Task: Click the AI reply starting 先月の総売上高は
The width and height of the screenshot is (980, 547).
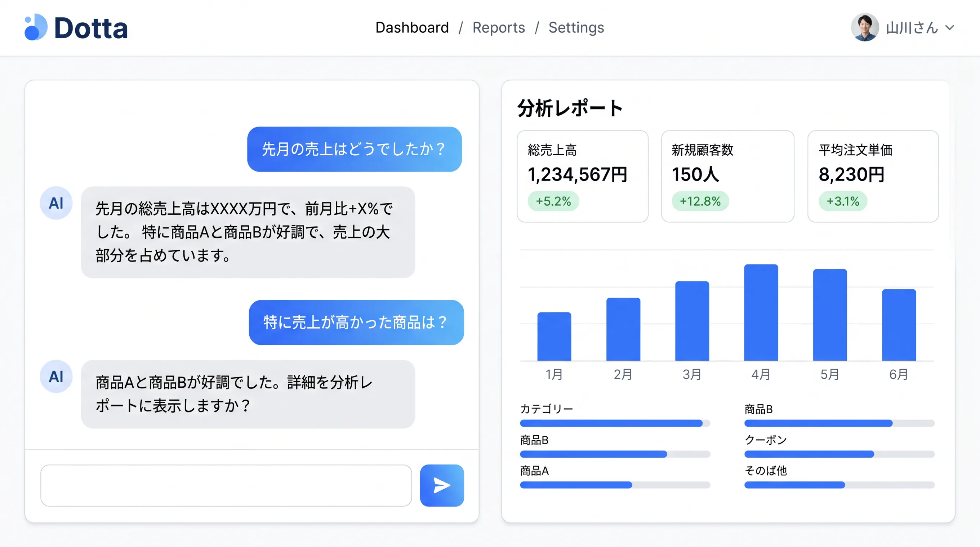Action: [x=248, y=232]
